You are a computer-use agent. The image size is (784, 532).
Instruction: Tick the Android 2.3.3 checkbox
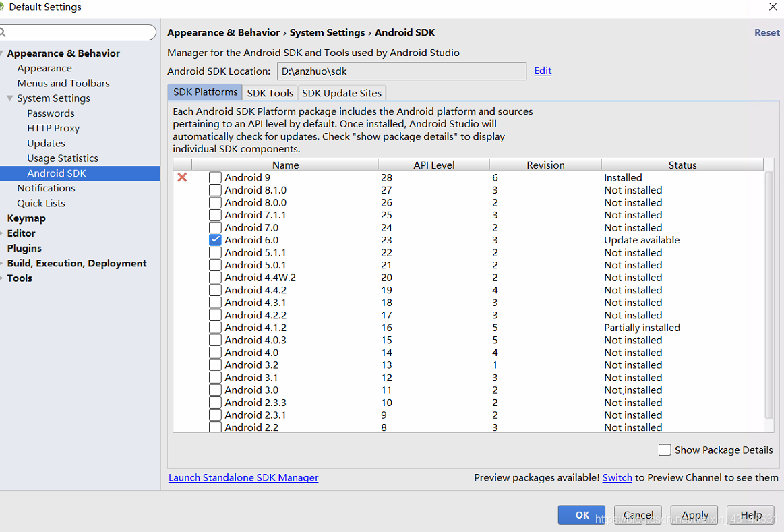click(x=216, y=403)
